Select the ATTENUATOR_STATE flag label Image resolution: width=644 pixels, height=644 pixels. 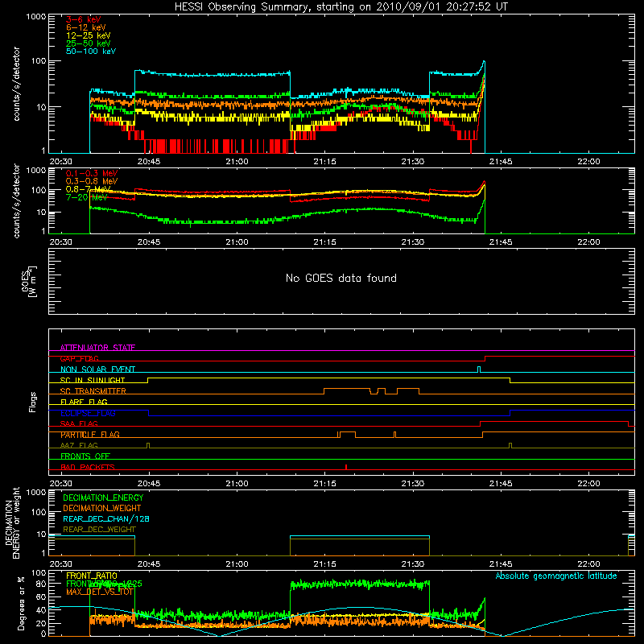pyautogui.click(x=97, y=348)
